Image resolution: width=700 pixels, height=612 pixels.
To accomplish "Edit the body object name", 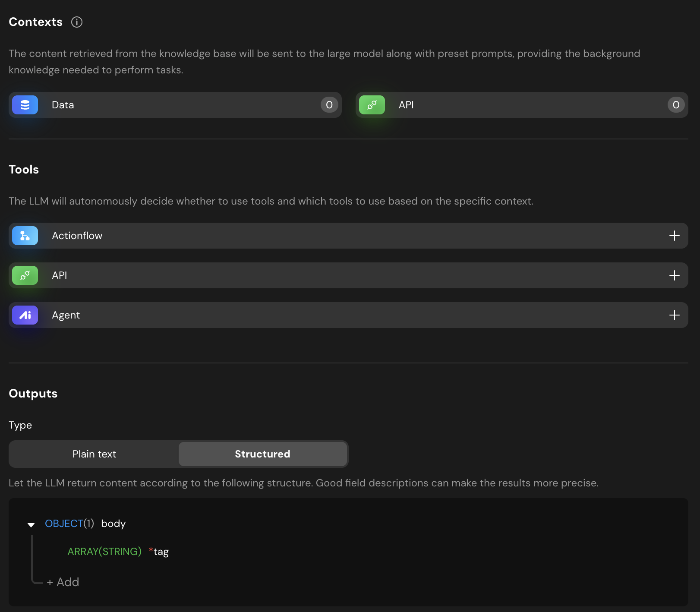I will click(x=114, y=524).
